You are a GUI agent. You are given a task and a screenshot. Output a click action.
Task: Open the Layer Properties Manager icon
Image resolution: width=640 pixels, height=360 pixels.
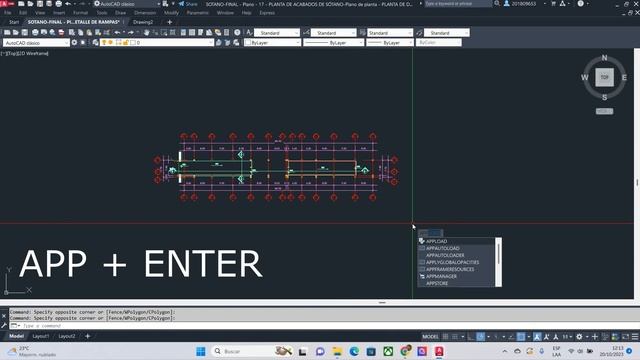pos(96,42)
